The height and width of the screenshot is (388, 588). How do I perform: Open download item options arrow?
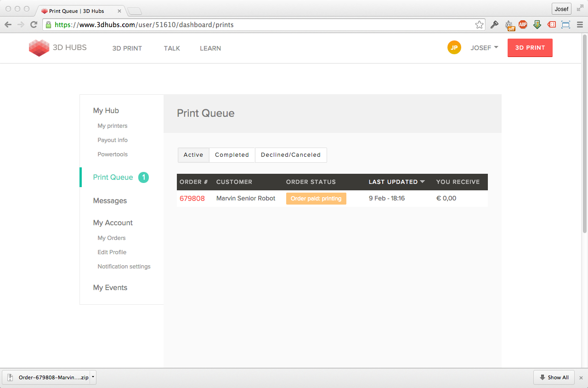[x=93, y=377]
